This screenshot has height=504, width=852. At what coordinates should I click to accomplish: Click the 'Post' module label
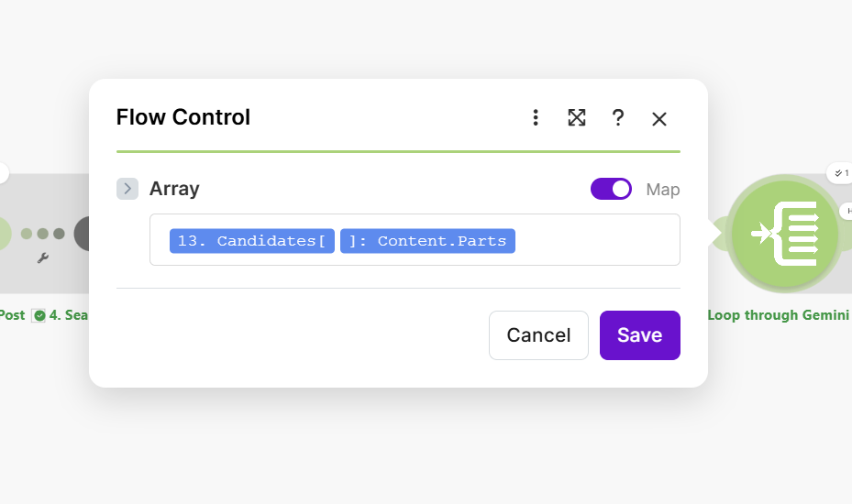[12, 315]
